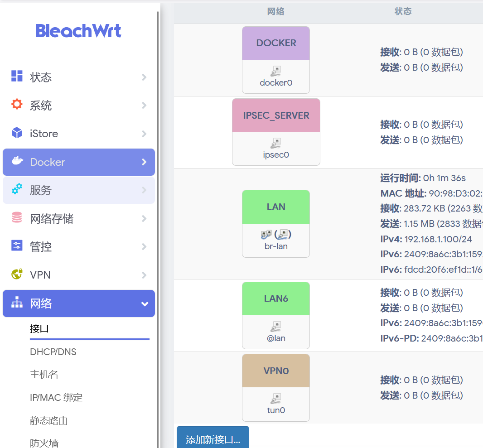Expand the 状态 menu chevron
This screenshot has height=448, width=483.
coord(144,77)
